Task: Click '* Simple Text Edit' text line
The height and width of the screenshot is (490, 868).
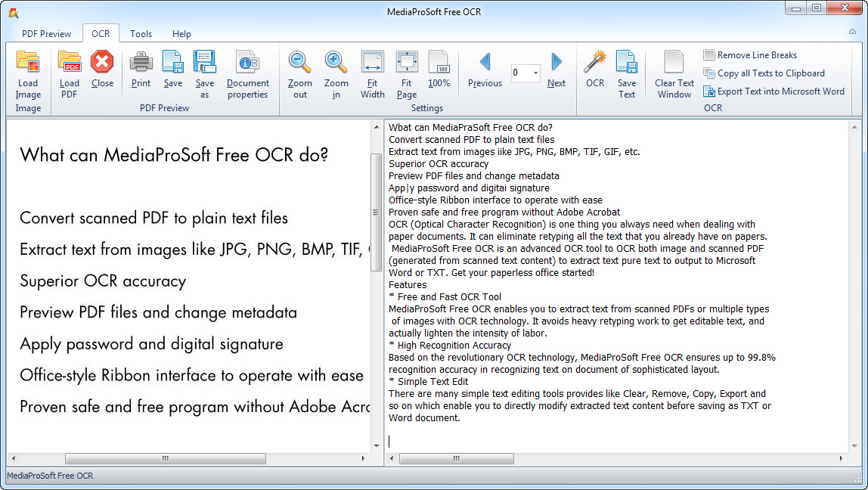Action: (x=429, y=381)
